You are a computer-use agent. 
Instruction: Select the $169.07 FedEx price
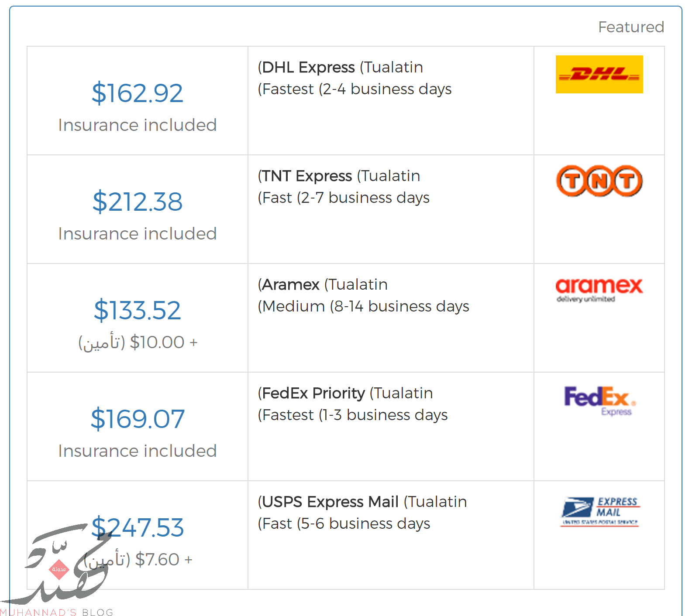point(138,419)
